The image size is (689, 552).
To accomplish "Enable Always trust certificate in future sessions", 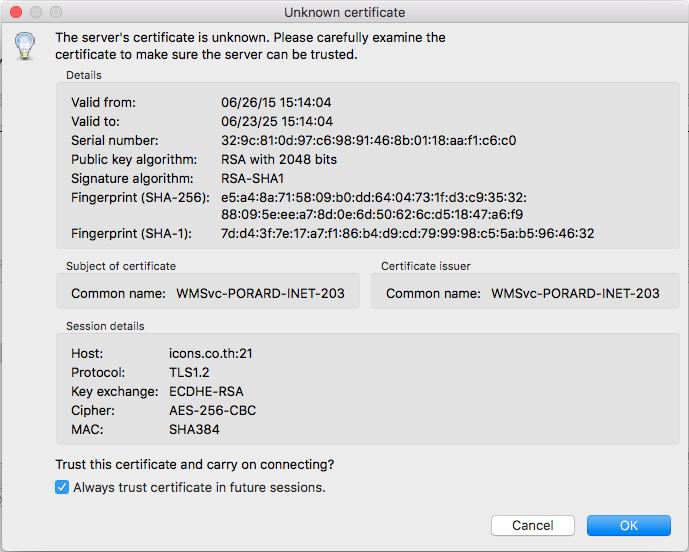I will [x=64, y=488].
